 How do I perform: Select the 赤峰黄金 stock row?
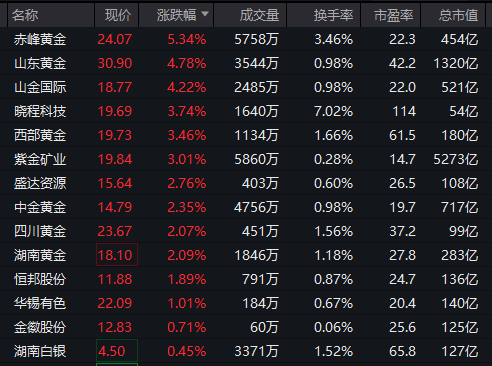[x=246, y=39]
